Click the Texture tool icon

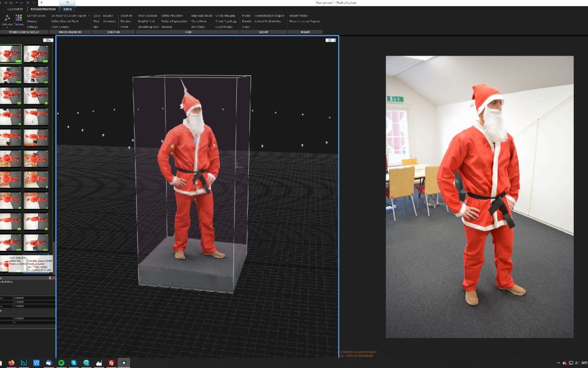[19, 17]
